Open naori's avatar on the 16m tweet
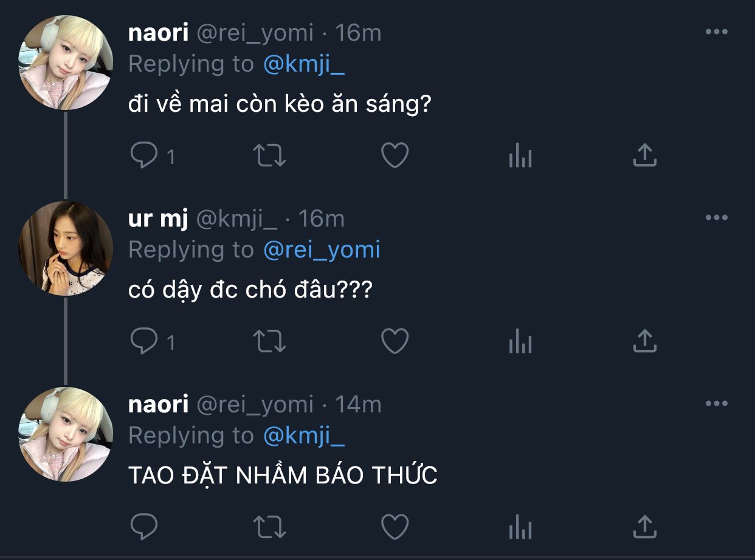The image size is (755, 560). click(66, 63)
